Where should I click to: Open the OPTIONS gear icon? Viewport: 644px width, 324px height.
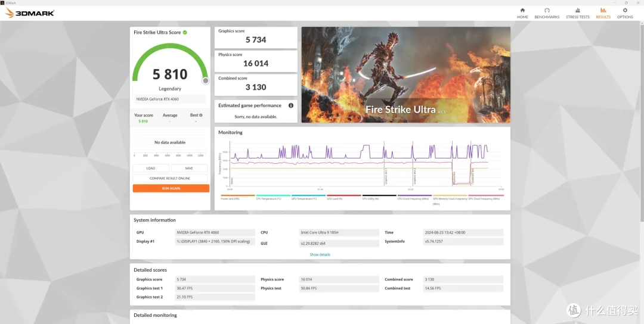[x=625, y=10]
